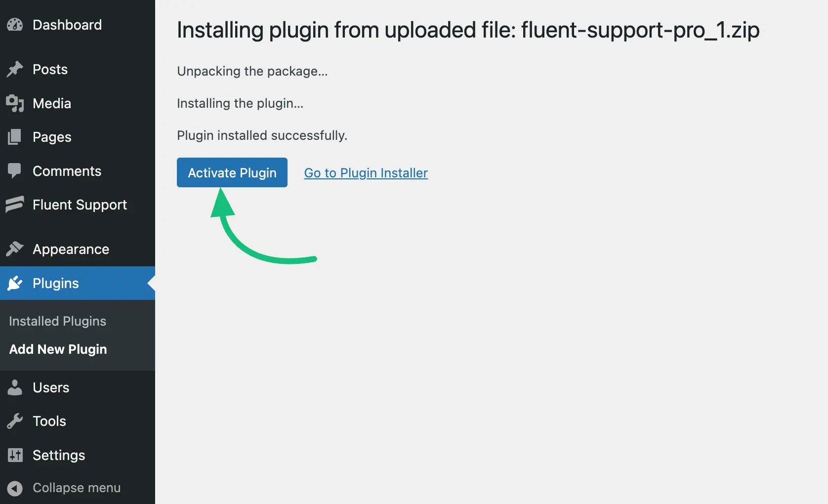This screenshot has height=504, width=828.
Task: Select the Comments menu entry
Action: 66,171
